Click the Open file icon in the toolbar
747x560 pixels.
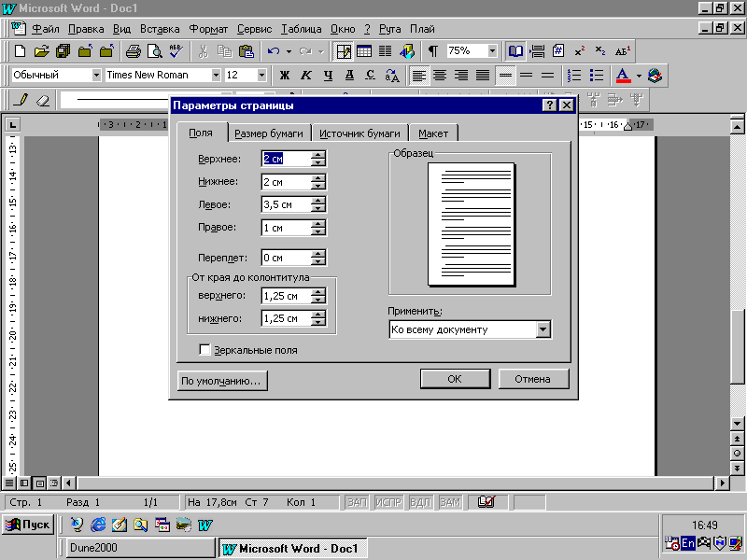pyautogui.click(x=41, y=51)
